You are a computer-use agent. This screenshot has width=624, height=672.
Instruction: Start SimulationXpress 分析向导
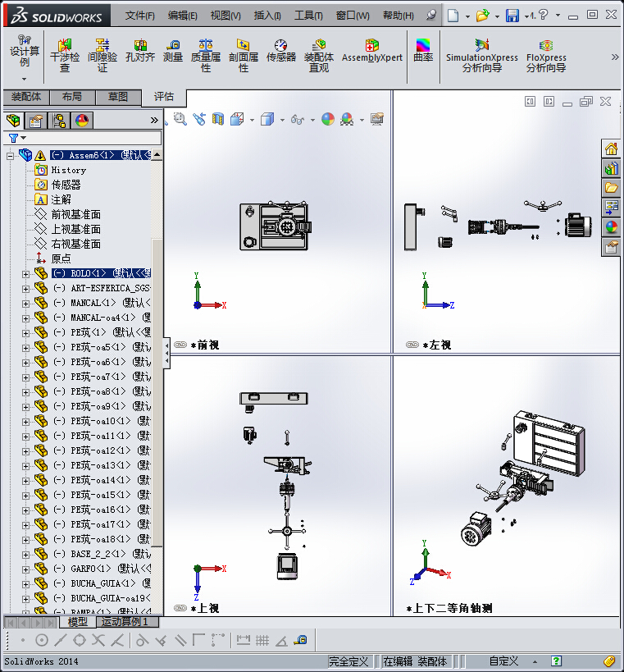482,56
